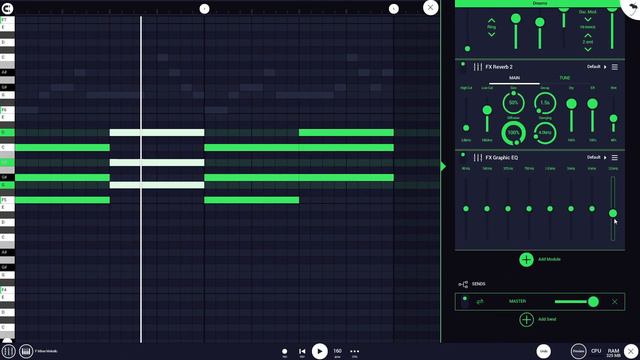The image size is (640, 360).
Task: Collapse the side panel with the green arrow
Action: (x=443, y=166)
